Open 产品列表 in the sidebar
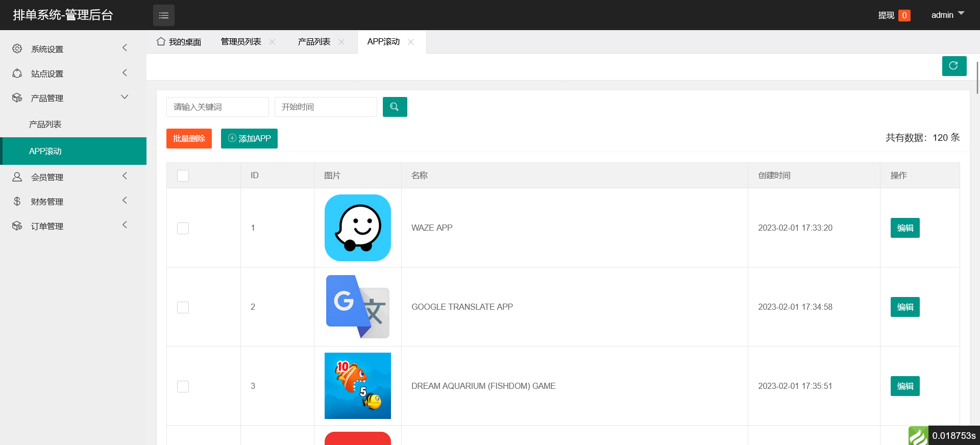This screenshot has width=980, height=445. pyautogui.click(x=45, y=125)
